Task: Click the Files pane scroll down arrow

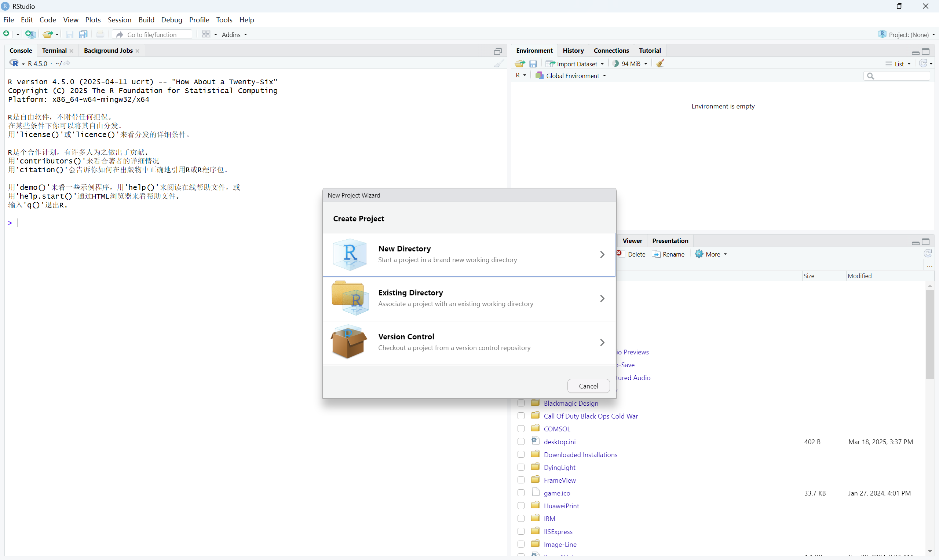Action: pos(929,551)
